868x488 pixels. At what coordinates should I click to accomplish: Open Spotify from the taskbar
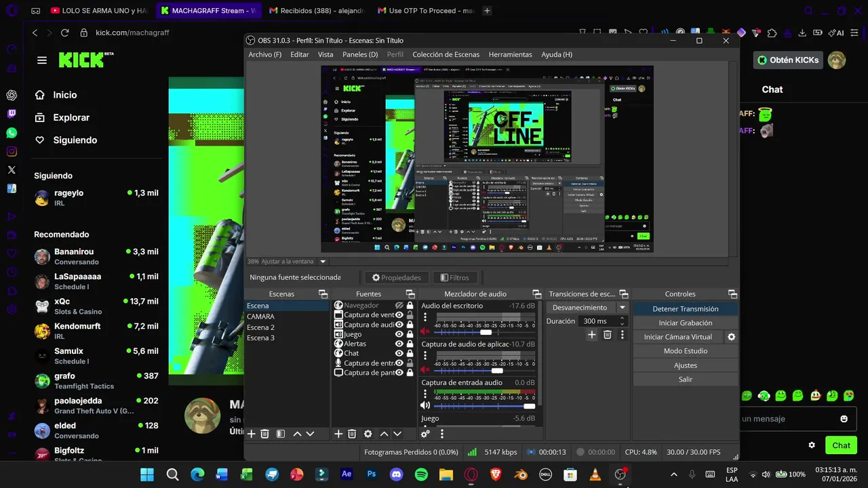click(x=420, y=474)
